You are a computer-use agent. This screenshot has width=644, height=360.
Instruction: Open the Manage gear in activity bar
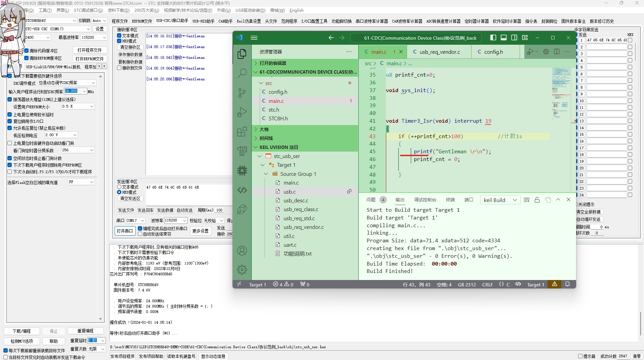click(242, 270)
